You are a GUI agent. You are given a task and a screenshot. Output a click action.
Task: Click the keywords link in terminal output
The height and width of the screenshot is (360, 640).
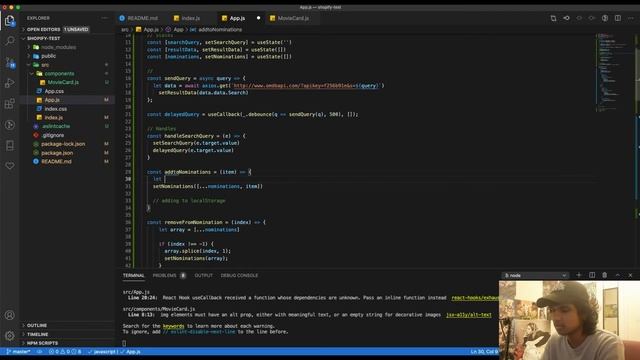173,326
